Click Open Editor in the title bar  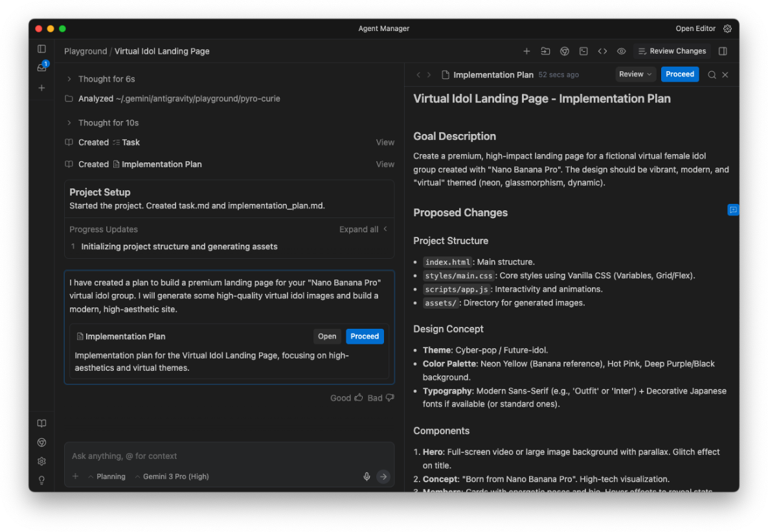[695, 28]
